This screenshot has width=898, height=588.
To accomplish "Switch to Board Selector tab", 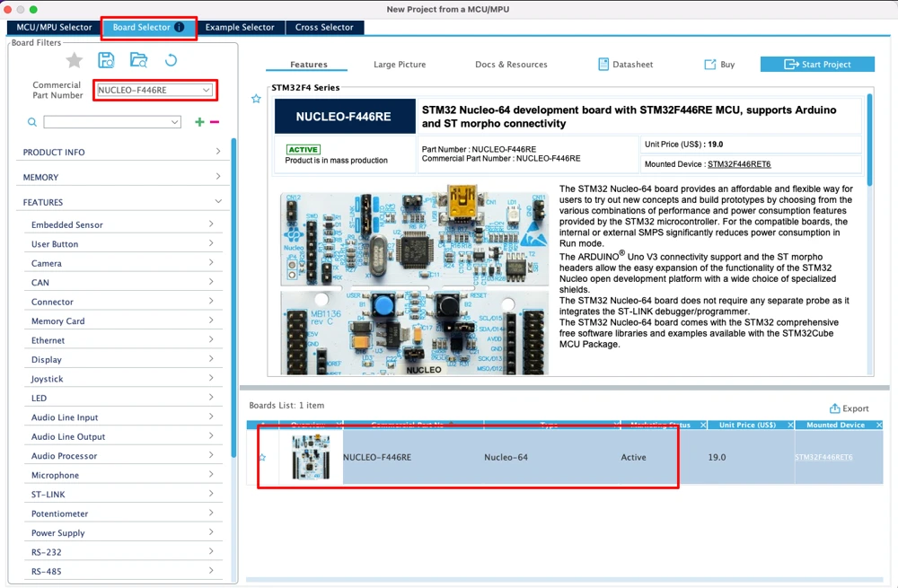I will coord(148,27).
